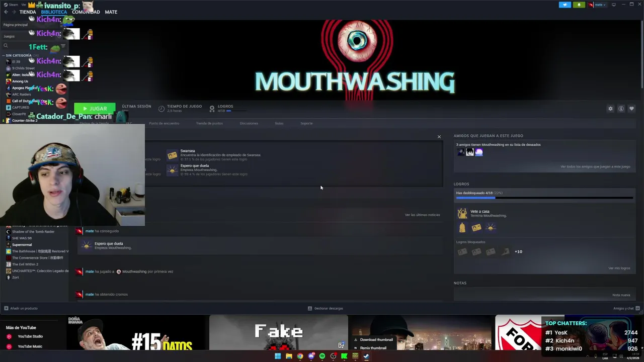Open the Guías tab

[279, 123]
